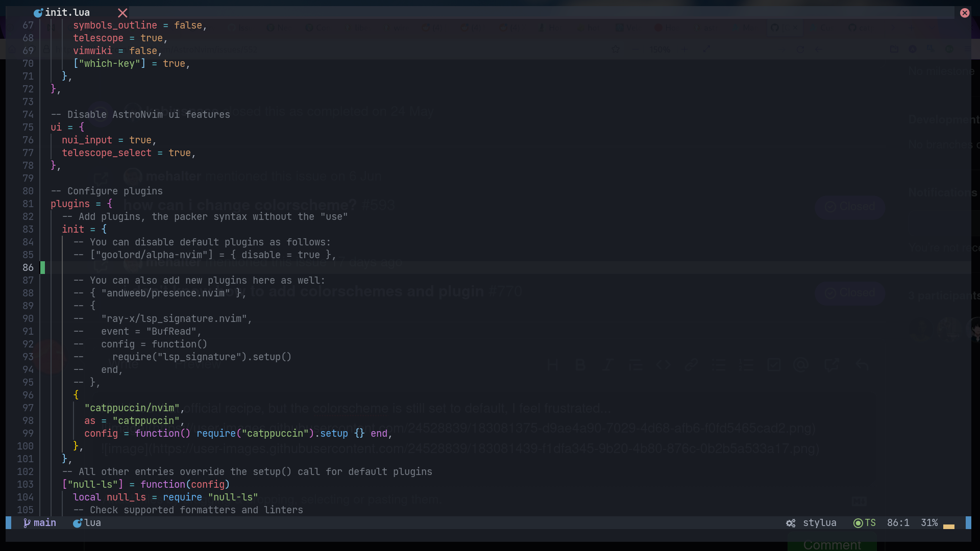Insert a hyperlink using the link icon
Viewport: 980px width, 551px height.
[692, 365]
